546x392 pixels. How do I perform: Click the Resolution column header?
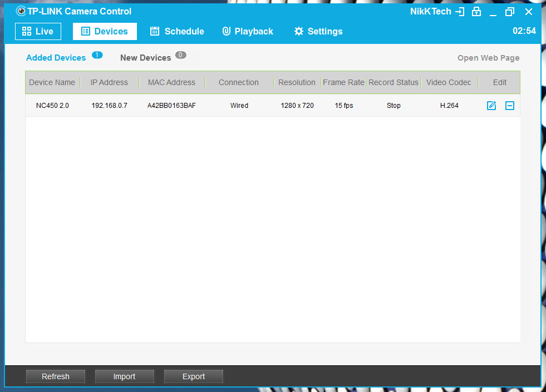tap(297, 82)
